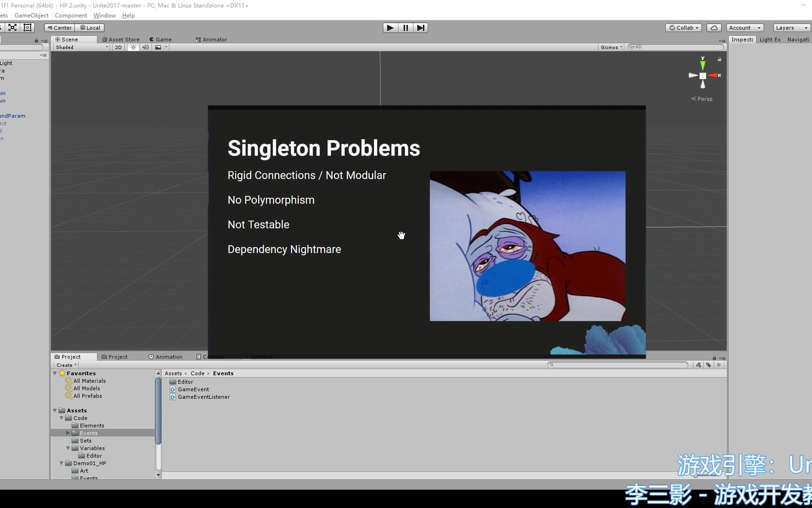
Task: Open the Window menu
Action: pyautogui.click(x=104, y=16)
